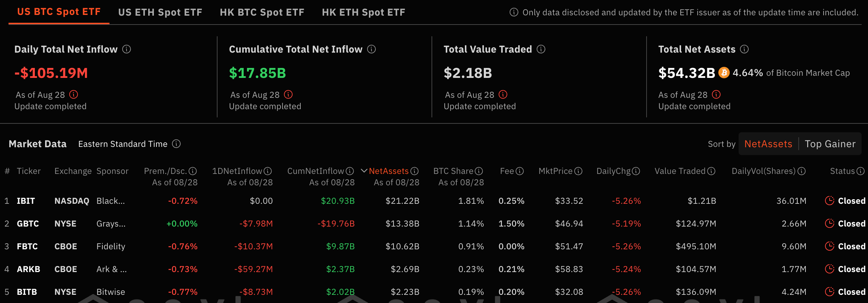
Task: Click the NetAssets column sort arrow
Action: click(x=364, y=171)
